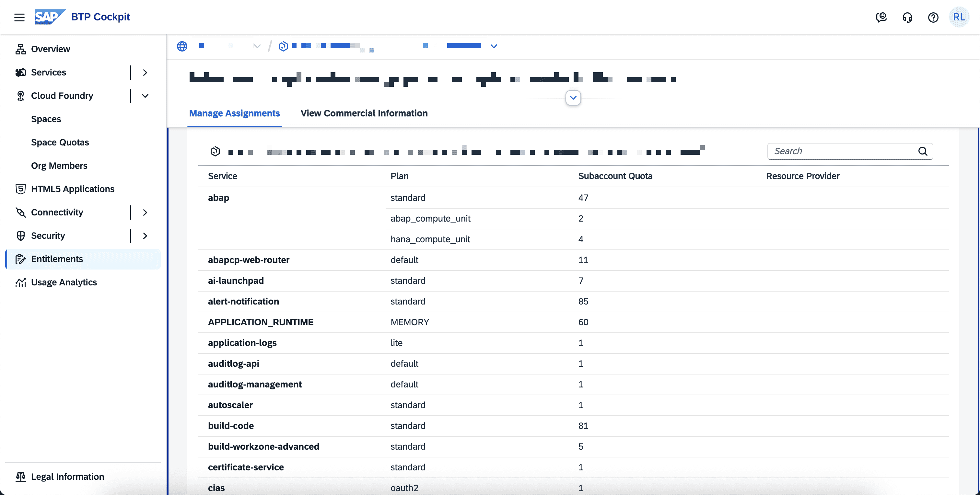The height and width of the screenshot is (495, 980).
Task: Switch to View Commercial Information tab
Action: tap(364, 113)
